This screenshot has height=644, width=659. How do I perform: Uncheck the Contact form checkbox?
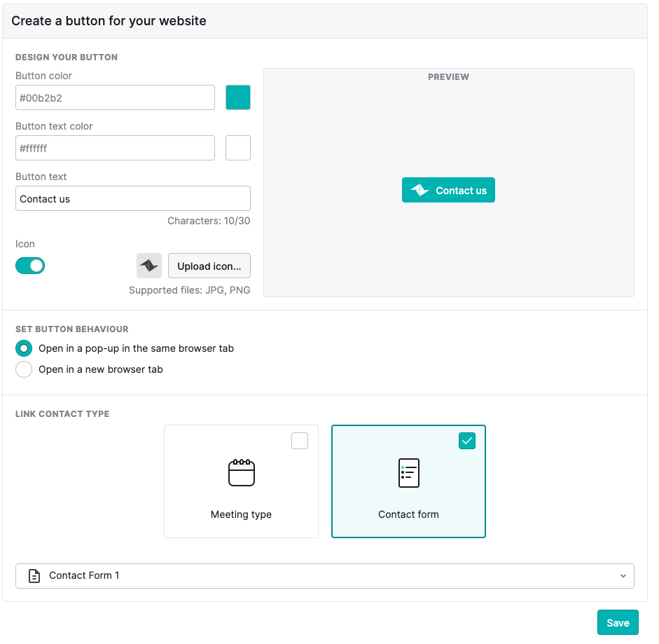[x=467, y=441]
